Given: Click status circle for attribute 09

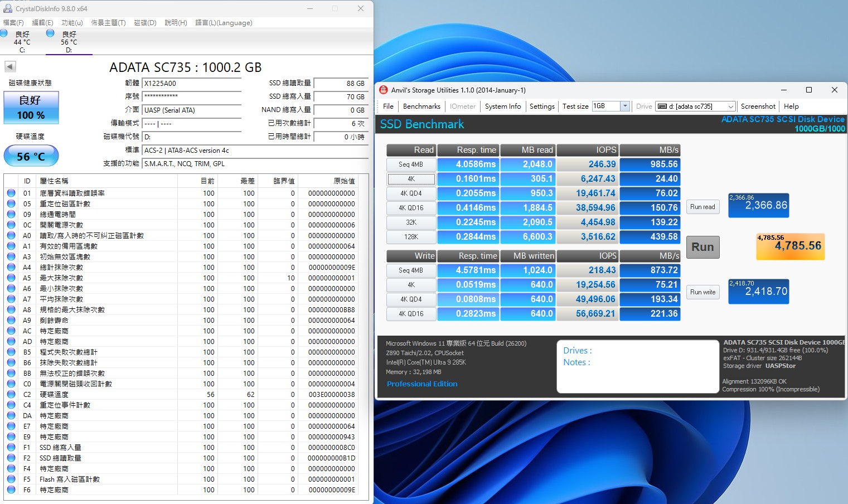Looking at the screenshot, I should tap(11, 214).
